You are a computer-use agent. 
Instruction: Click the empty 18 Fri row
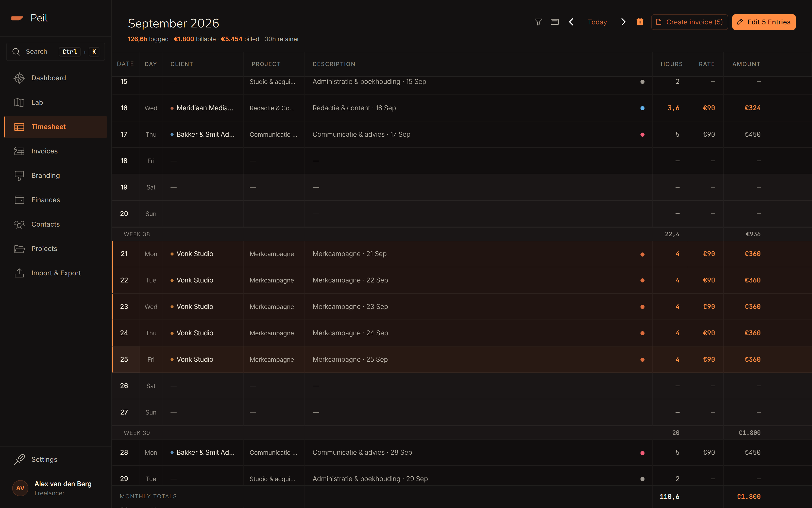pos(461,161)
